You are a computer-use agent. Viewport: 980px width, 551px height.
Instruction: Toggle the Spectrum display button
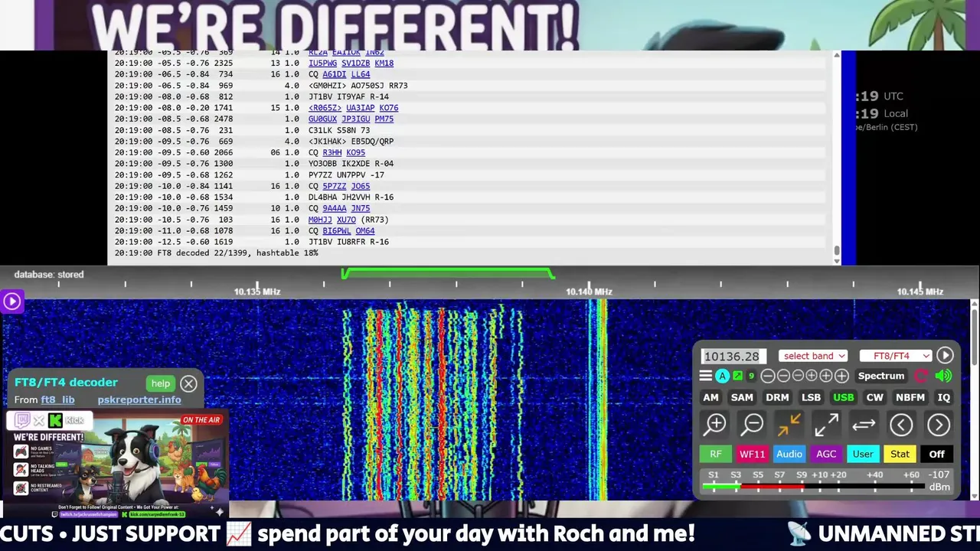(x=880, y=376)
